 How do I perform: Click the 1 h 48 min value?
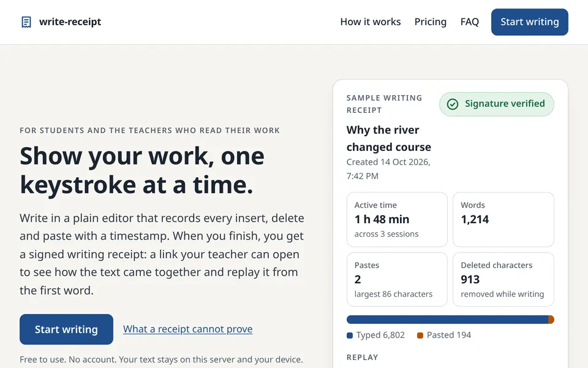click(x=382, y=220)
